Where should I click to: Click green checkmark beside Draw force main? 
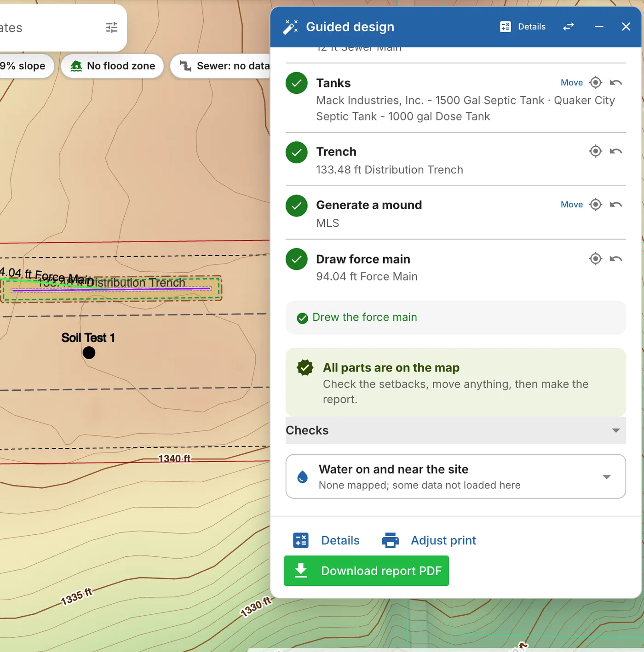pos(297,259)
